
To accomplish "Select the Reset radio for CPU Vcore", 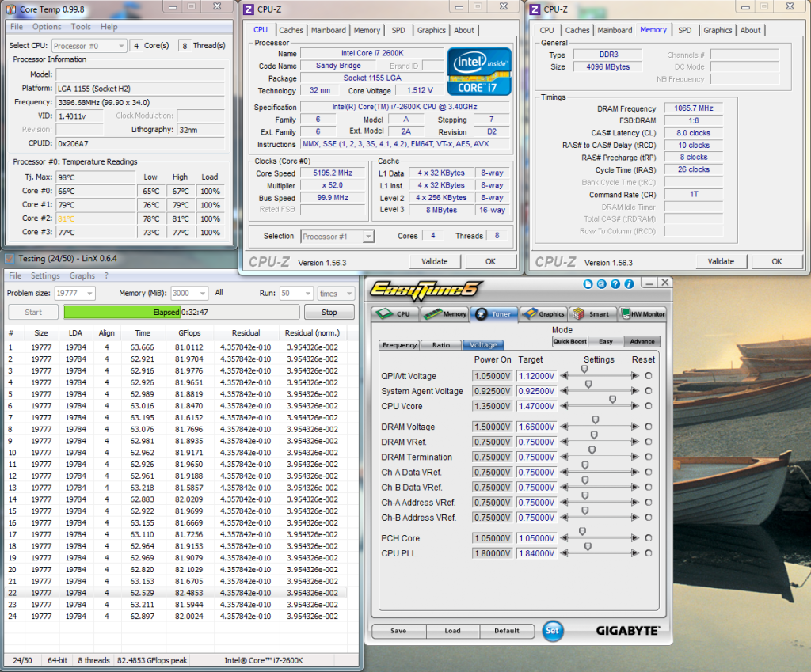I will coord(649,406).
